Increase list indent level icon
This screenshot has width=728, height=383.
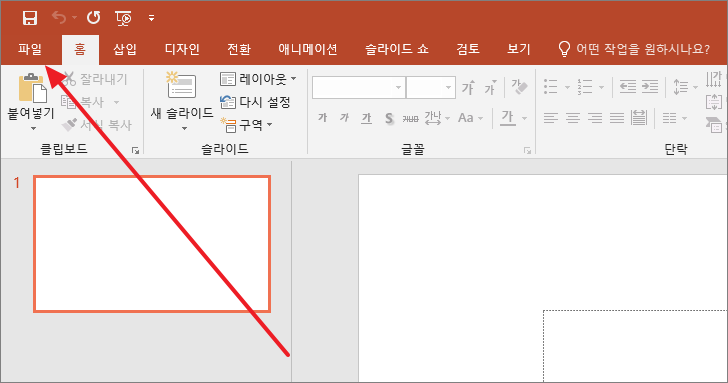click(x=650, y=86)
